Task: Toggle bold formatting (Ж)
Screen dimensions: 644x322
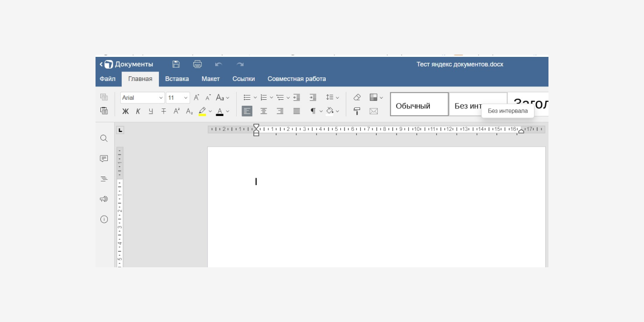Action: click(x=126, y=112)
